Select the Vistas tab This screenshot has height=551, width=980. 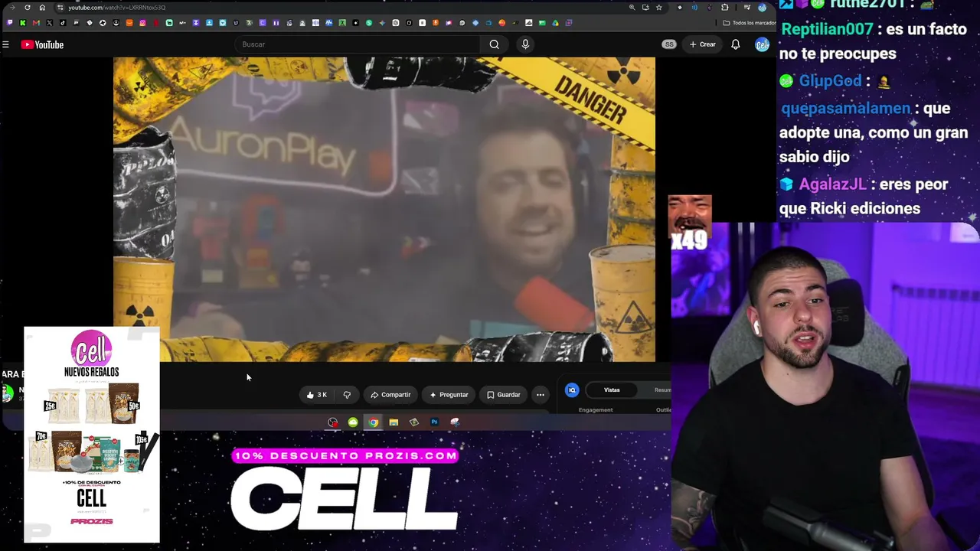pos(612,390)
